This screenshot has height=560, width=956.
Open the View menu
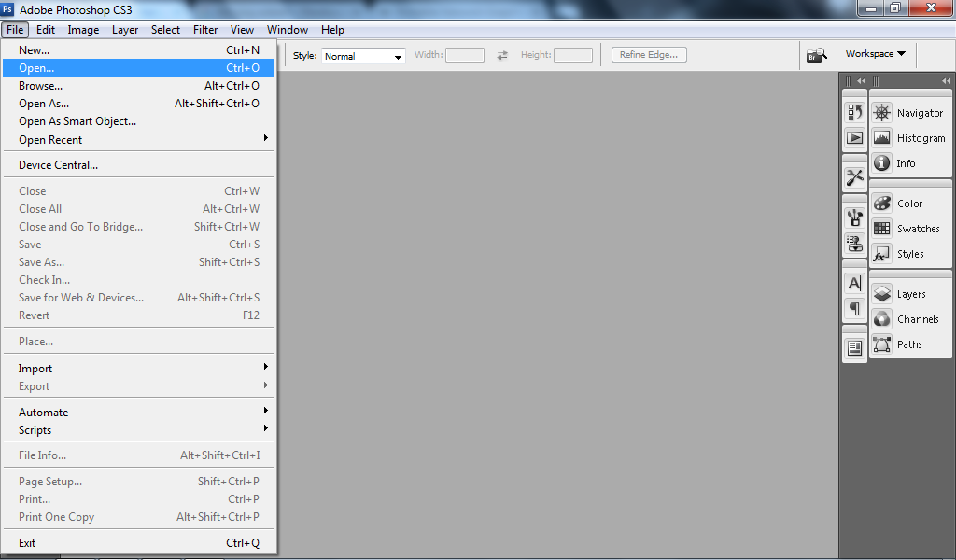click(x=242, y=29)
